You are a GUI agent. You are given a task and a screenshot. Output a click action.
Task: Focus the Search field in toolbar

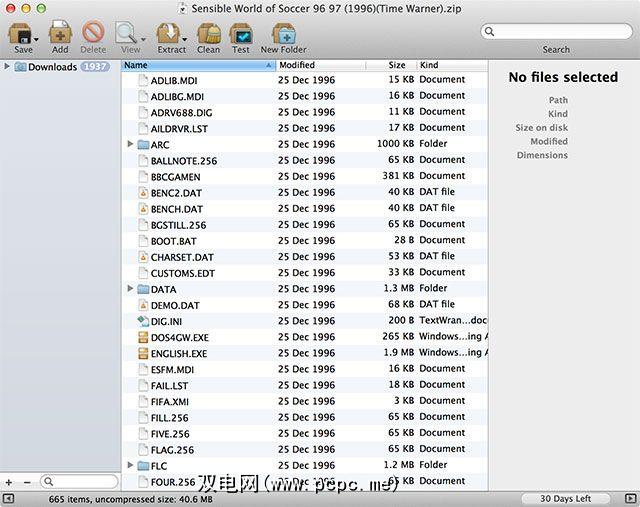coord(556,31)
